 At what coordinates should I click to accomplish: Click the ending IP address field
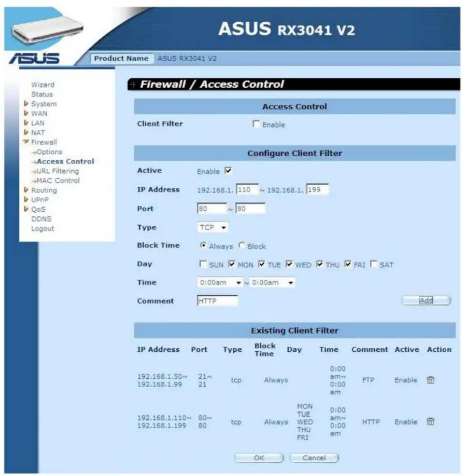pos(317,190)
